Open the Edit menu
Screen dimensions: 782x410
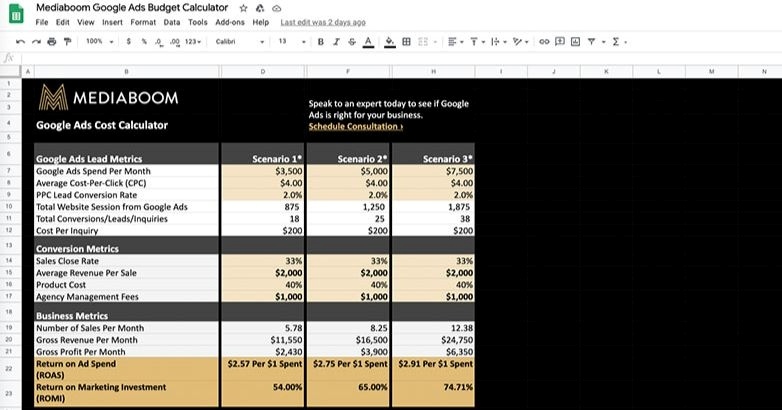point(62,22)
